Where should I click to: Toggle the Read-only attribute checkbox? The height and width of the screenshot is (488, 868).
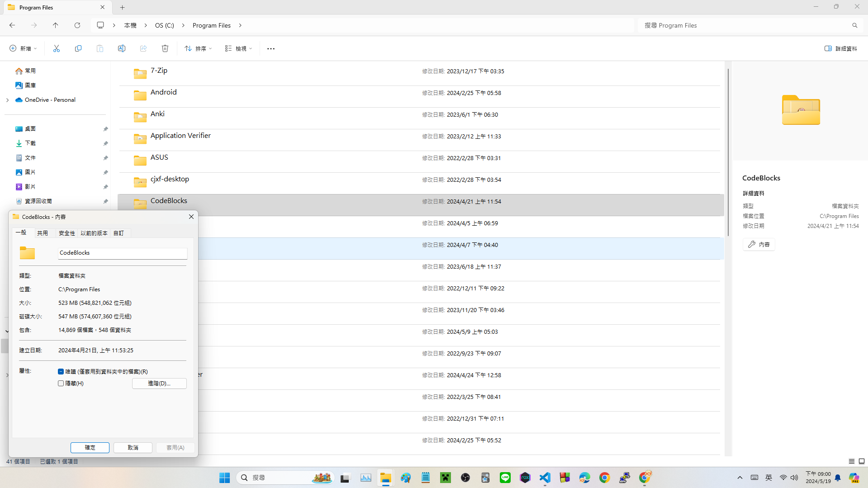[61, 371]
